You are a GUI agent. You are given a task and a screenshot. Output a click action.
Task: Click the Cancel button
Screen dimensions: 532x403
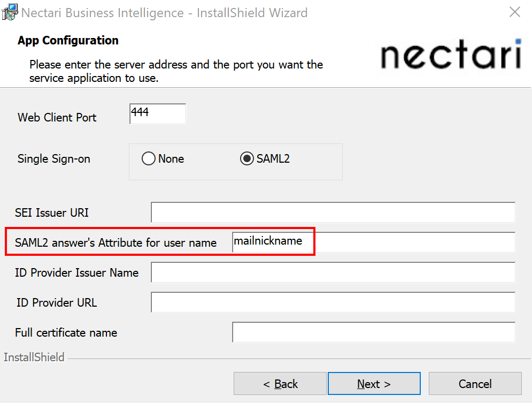[x=475, y=384]
